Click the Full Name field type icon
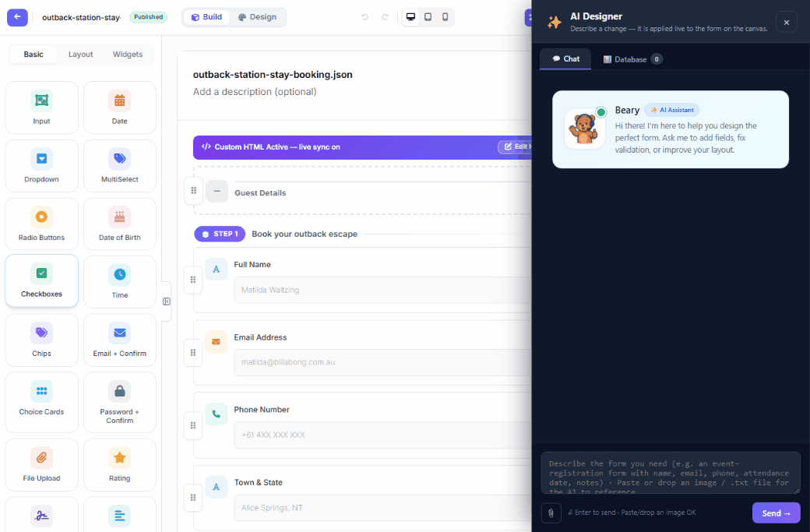810x532 pixels. click(217, 269)
